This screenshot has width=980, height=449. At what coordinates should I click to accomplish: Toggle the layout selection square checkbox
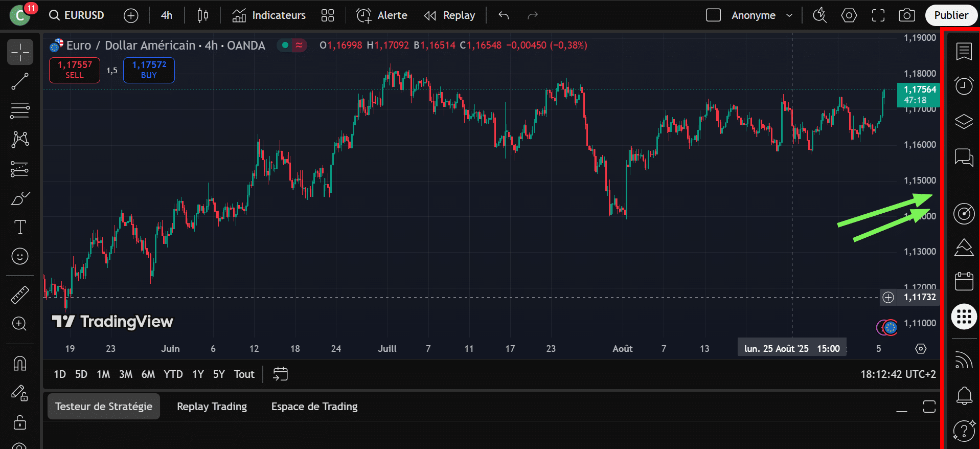pos(713,15)
